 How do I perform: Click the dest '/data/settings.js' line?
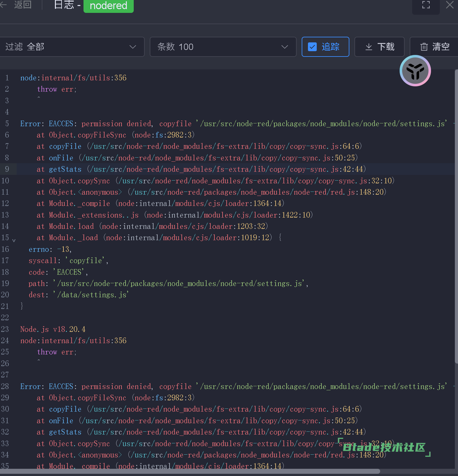[x=78, y=295]
